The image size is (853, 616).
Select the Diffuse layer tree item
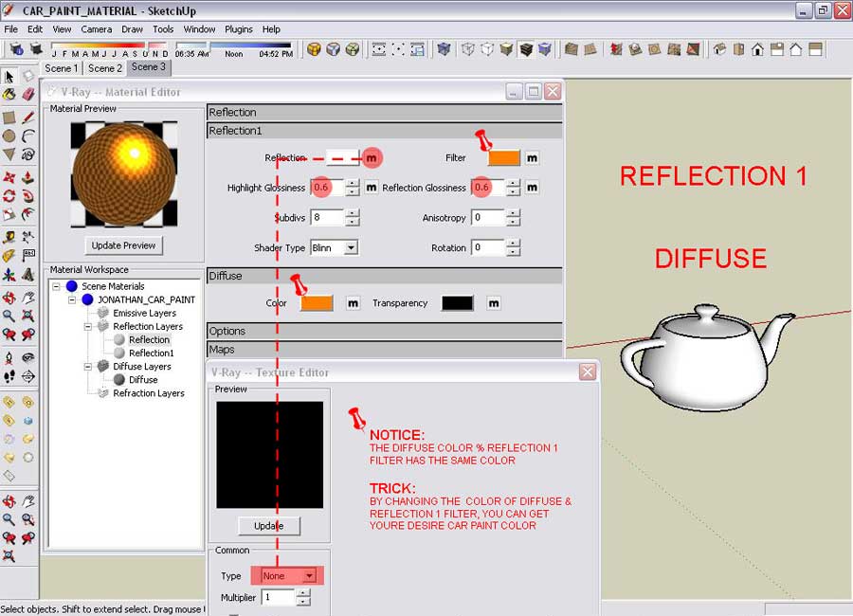point(143,380)
